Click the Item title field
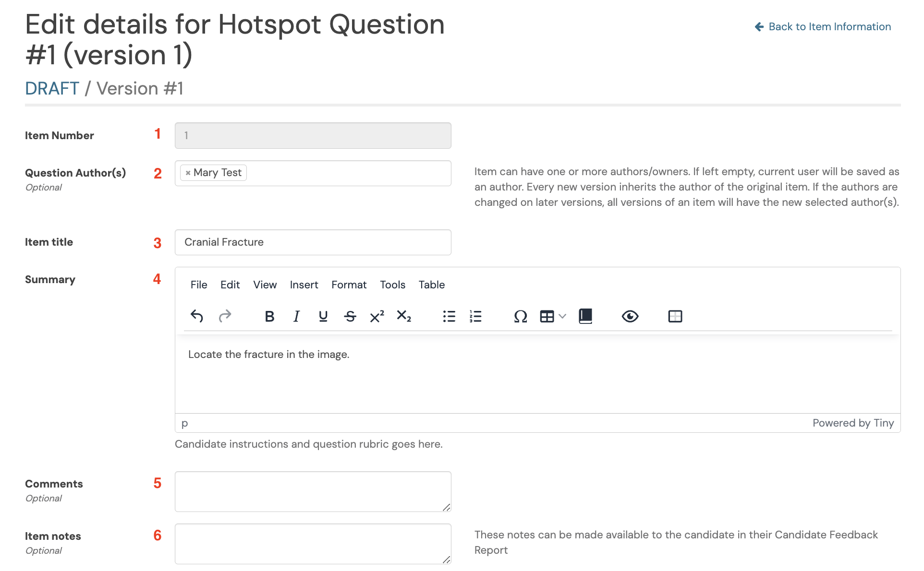This screenshot has height=571, width=924. pos(313,242)
